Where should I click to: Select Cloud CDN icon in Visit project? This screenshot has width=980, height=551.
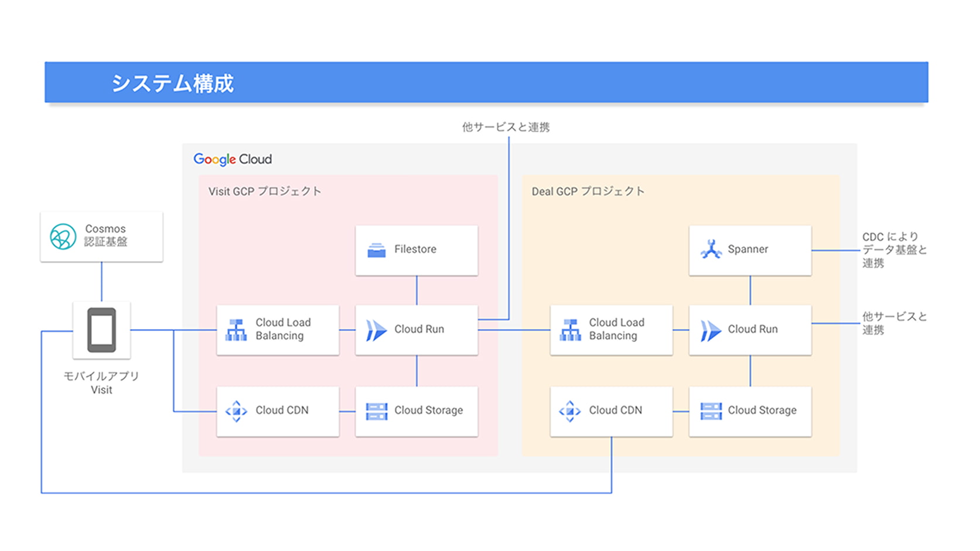(236, 411)
